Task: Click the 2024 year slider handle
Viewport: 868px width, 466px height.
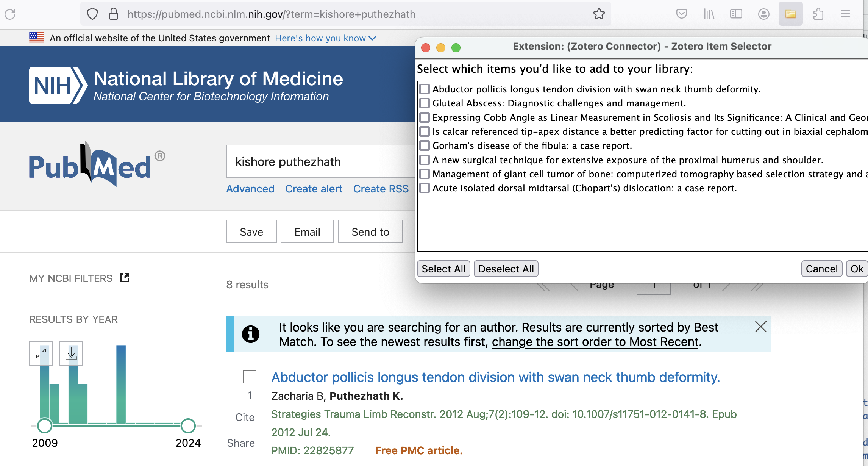Action: [188, 426]
